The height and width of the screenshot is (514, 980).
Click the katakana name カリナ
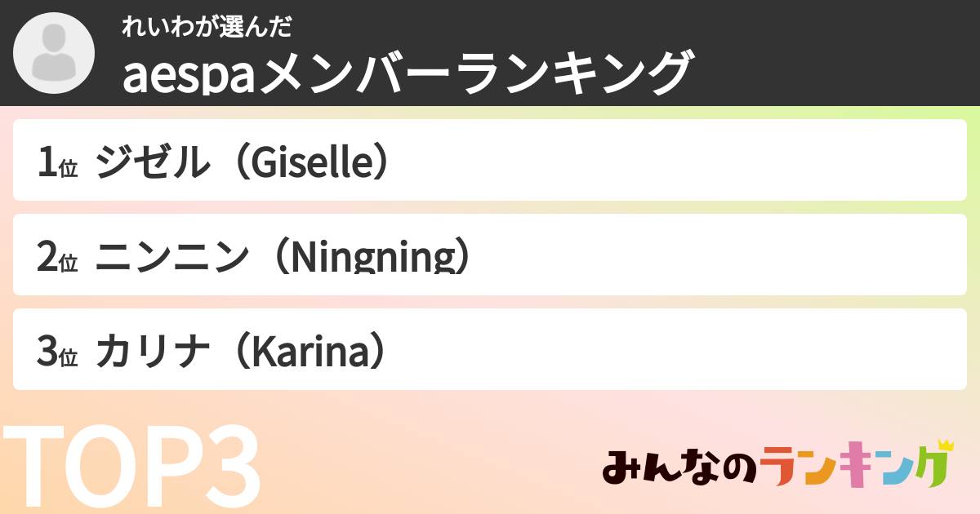tap(149, 352)
